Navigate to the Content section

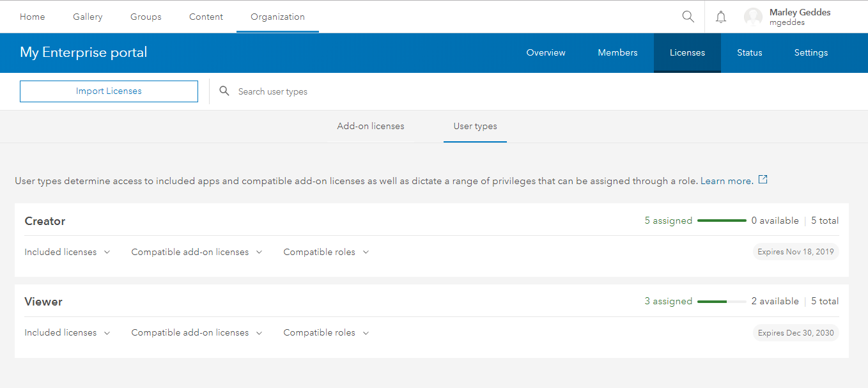click(206, 17)
